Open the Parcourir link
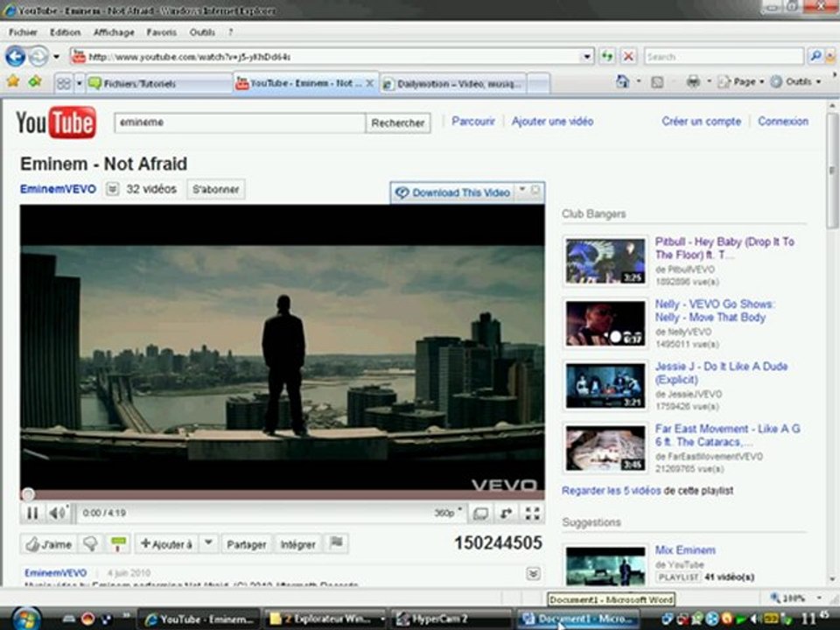The width and height of the screenshot is (840, 630). point(473,121)
